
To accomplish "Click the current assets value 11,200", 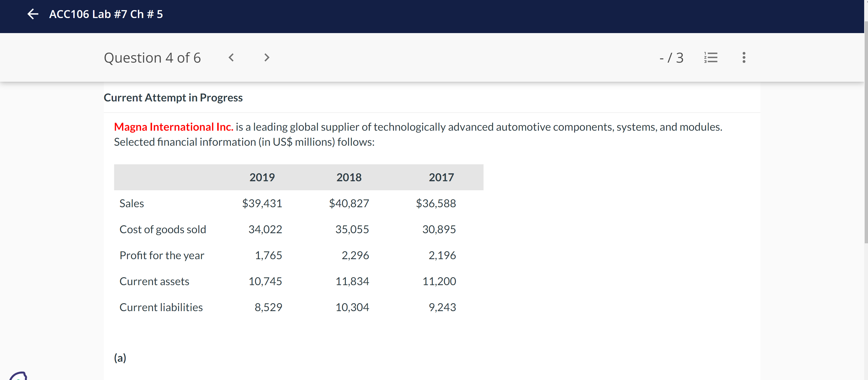I will 439,281.
